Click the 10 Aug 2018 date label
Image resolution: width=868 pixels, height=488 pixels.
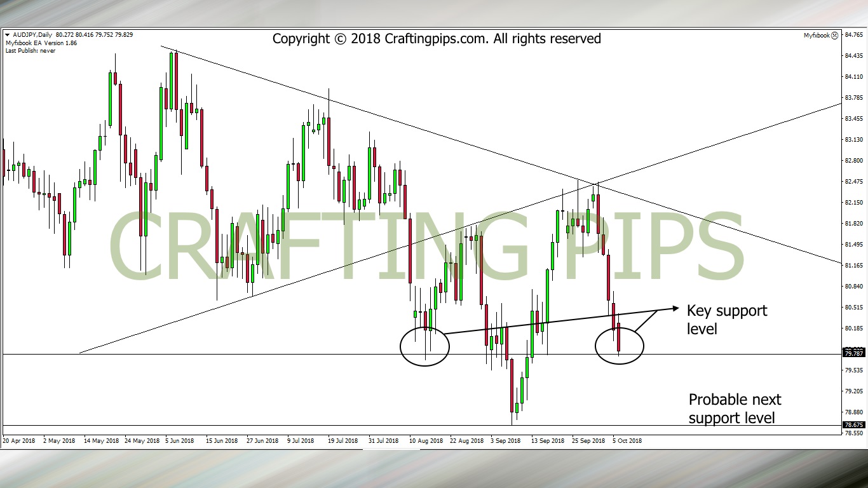(426, 440)
